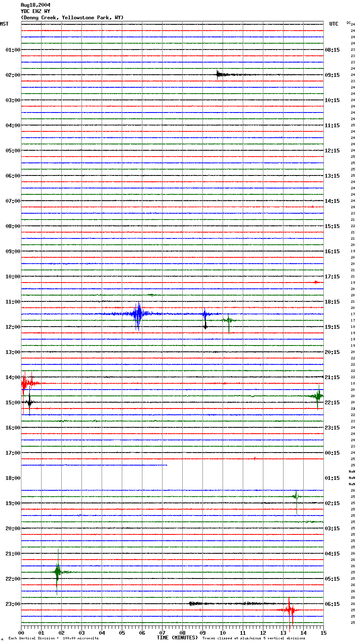
Task: Select the 04:00 MST time label
Action: pyautogui.click(x=13, y=126)
